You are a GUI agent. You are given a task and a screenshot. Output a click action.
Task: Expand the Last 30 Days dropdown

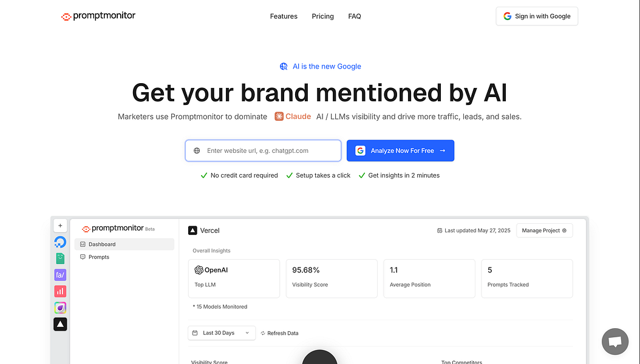coord(222,333)
